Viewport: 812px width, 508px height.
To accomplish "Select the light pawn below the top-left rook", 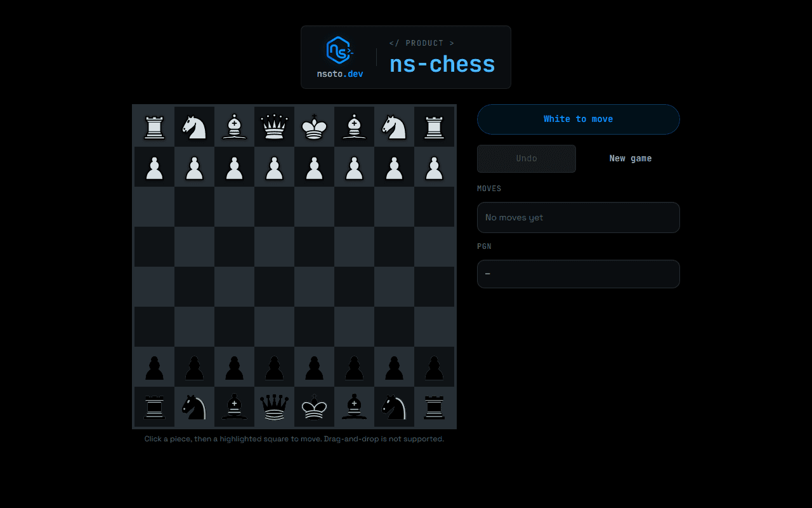I will tap(154, 167).
